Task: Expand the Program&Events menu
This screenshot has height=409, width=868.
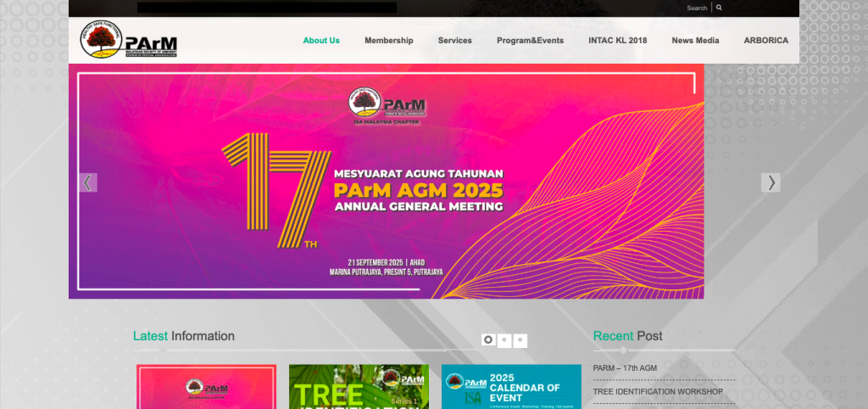Action: click(530, 41)
